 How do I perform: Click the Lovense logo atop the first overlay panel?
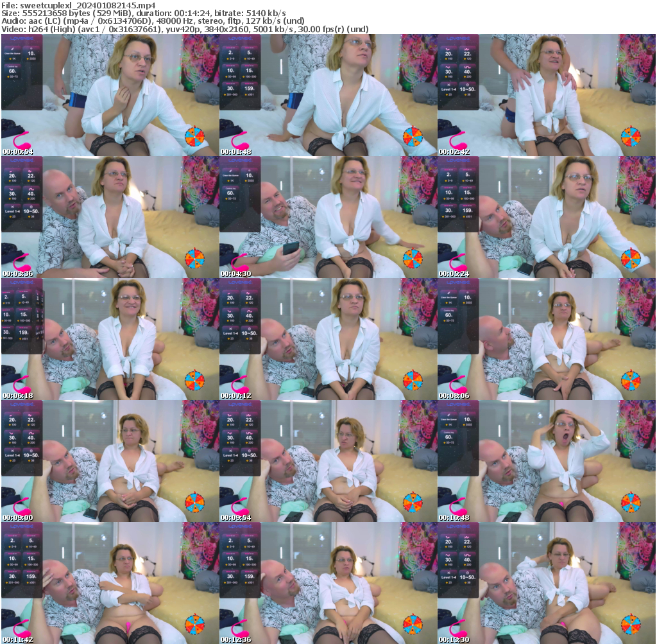pyautogui.click(x=21, y=39)
